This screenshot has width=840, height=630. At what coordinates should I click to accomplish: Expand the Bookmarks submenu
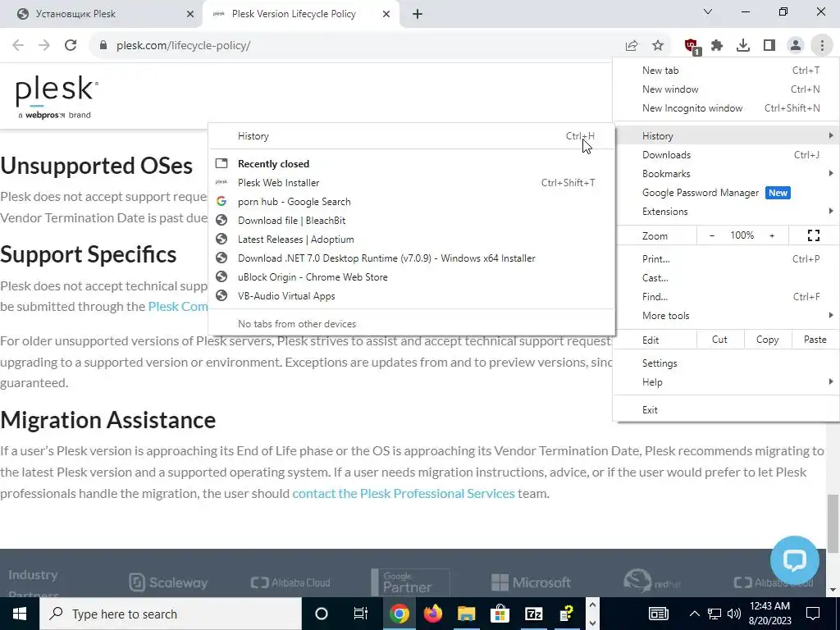coord(726,174)
